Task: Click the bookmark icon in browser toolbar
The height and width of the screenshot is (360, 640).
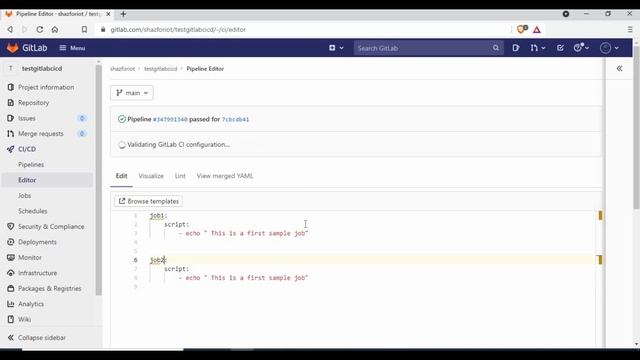Action: (x=84, y=29)
